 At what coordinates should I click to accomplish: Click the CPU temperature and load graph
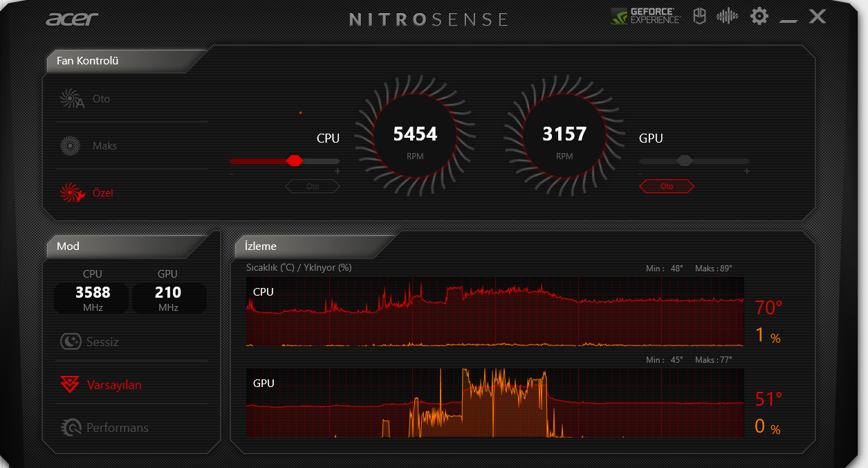pyautogui.click(x=495, y=312)
